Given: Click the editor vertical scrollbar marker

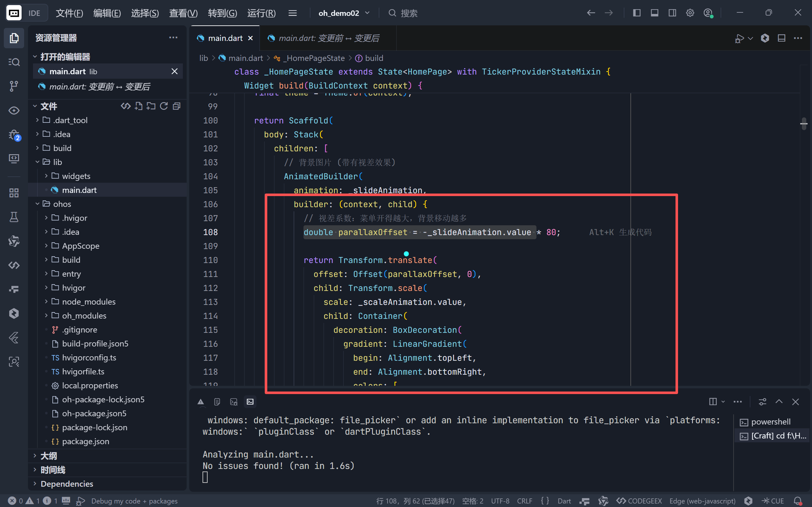Looking at the screenshot, I should click(x=804, y=124).
